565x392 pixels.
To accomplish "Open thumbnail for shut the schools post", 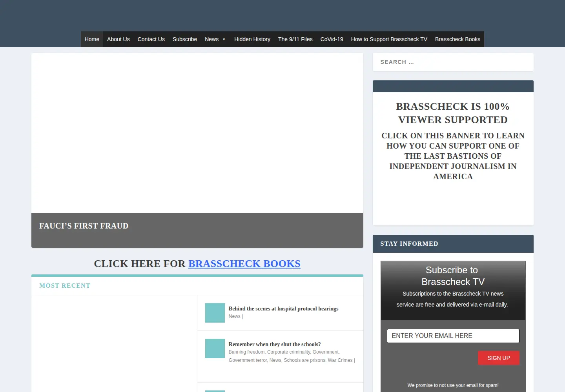I will click(x=215, y=348).
